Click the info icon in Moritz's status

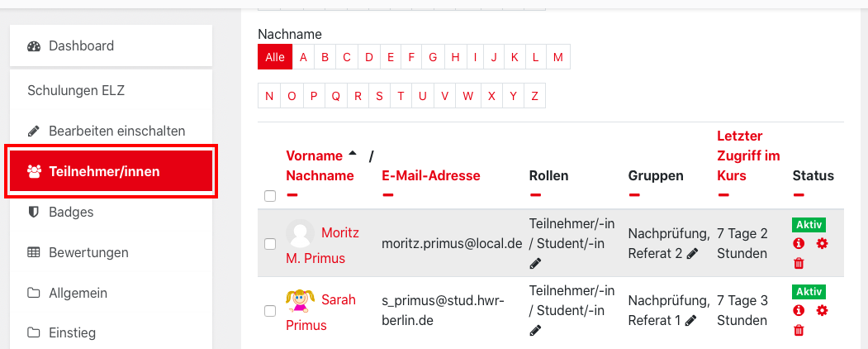click(799, 244)
